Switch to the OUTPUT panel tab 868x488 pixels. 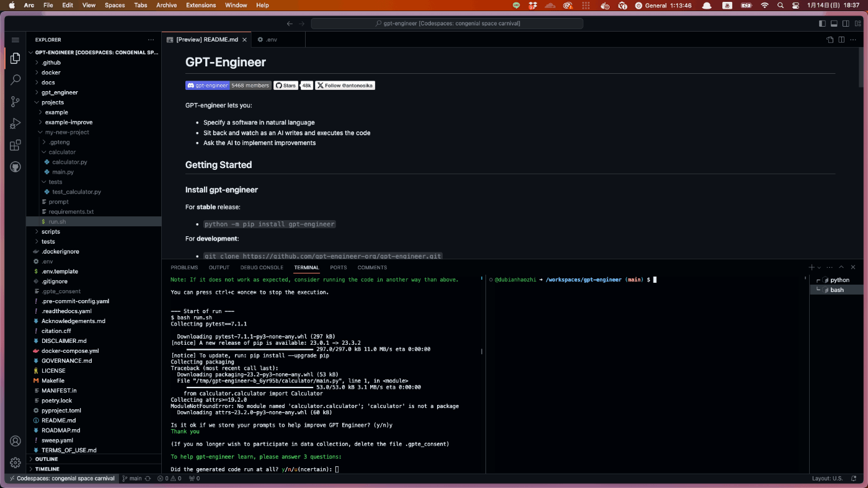click(x=219, y=268)
